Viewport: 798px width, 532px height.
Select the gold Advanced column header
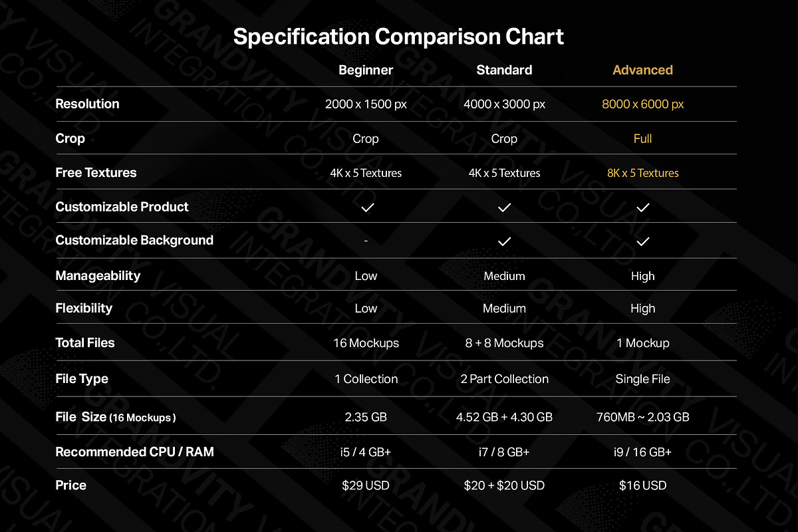(x=642, y=70)
